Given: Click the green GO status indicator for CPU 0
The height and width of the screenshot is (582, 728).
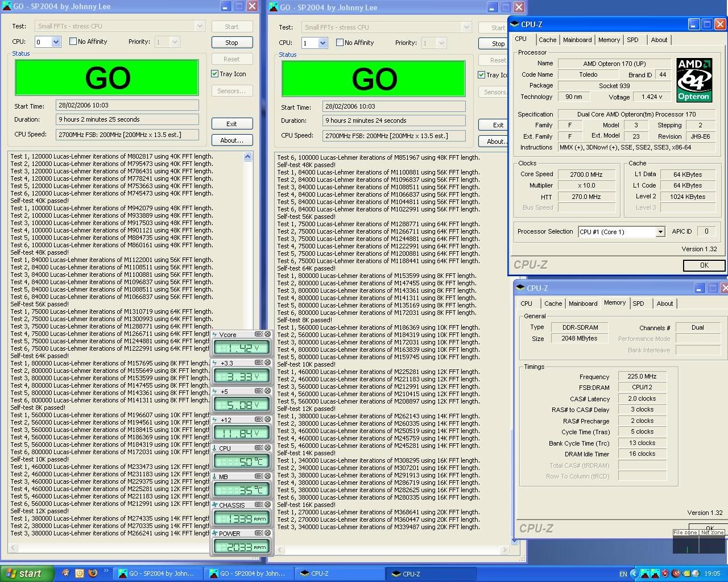Looking at the screenshot, I should coord(107,77).
